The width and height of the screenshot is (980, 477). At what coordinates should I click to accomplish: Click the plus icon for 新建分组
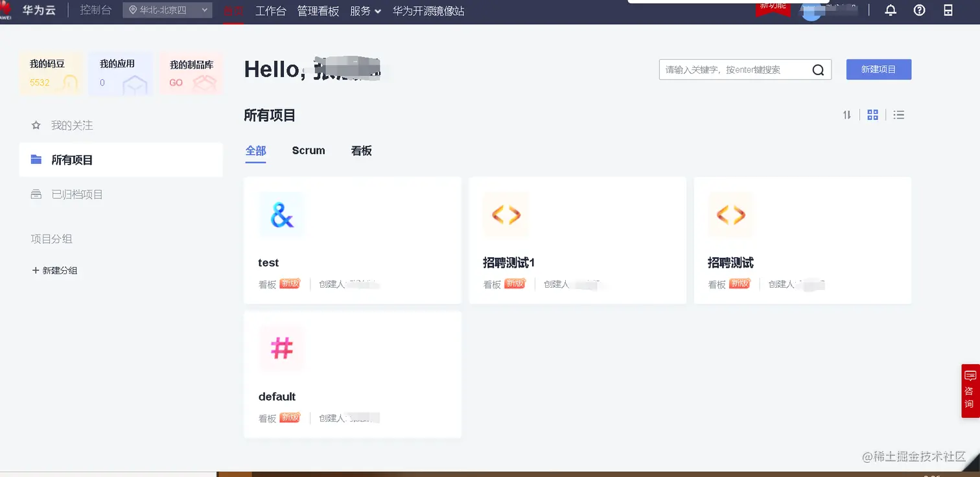36,270
